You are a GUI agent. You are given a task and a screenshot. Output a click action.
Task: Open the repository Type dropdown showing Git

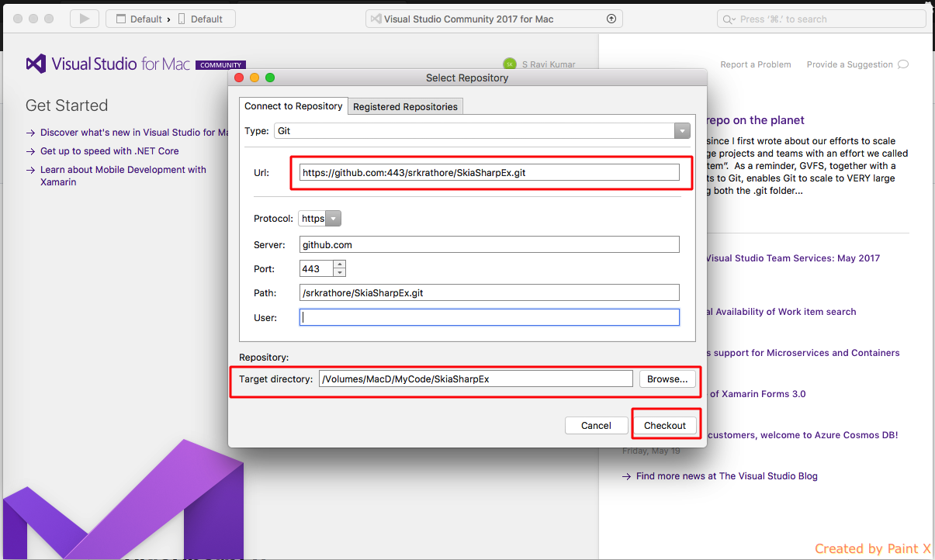click(x=482, y=131)
